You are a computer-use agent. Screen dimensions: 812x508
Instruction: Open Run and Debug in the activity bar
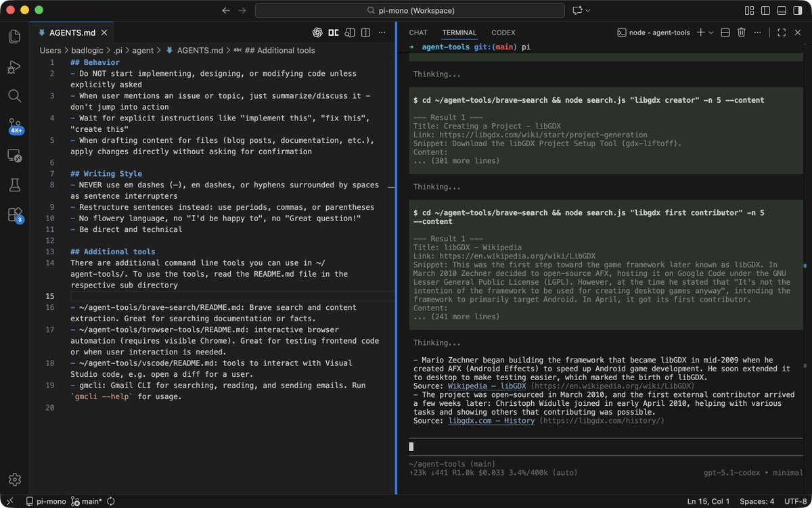coord(14,66)
